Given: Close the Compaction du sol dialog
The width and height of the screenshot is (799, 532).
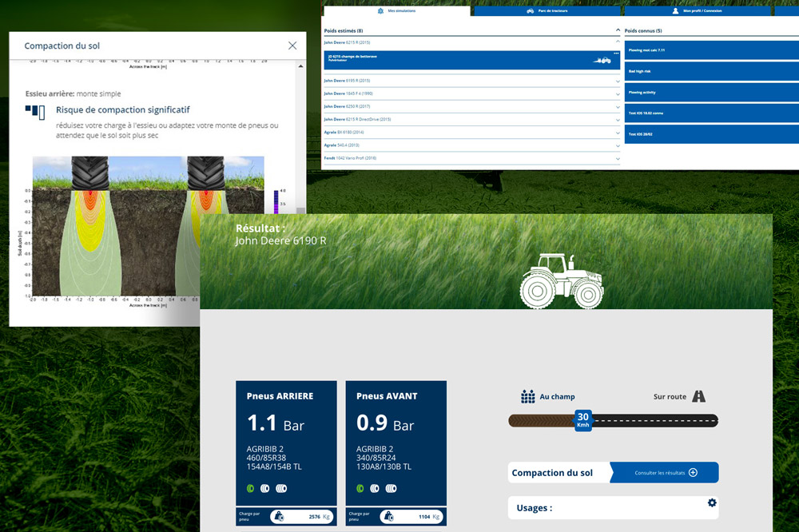Looking at the screenshot, I should pos(292,46).
